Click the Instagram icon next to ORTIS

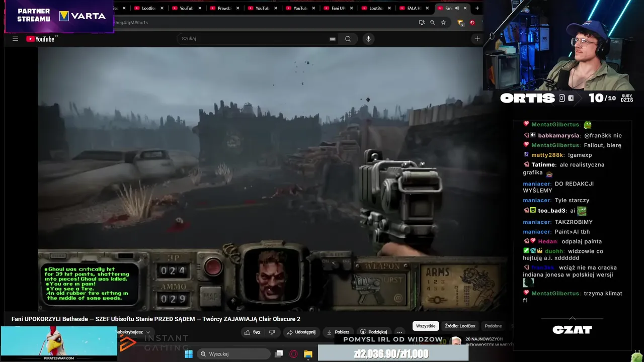tap(561, 98)
